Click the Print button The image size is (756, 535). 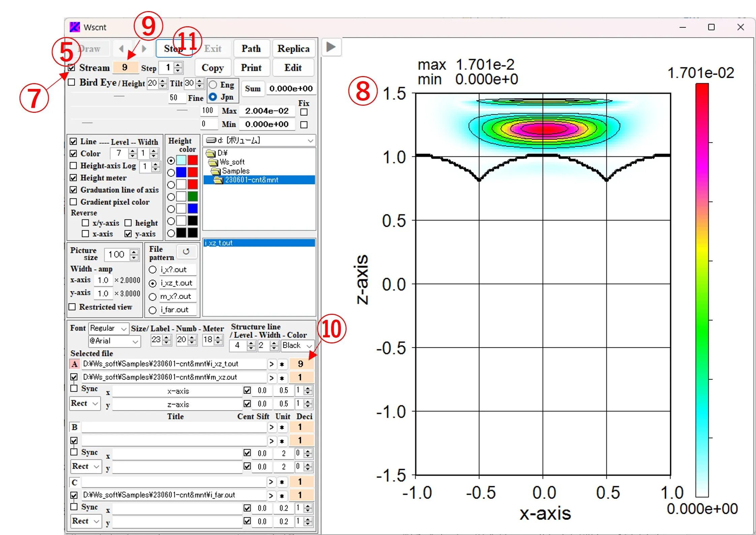(251, 68)
